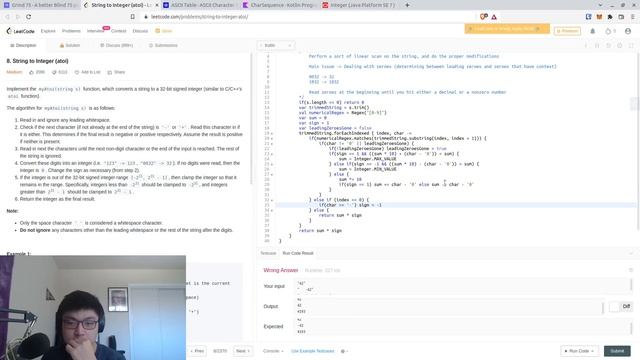The height and width of the screenshot is (360, 640).
Task: Open a new browser tab
Action: (x=407, y=5)
